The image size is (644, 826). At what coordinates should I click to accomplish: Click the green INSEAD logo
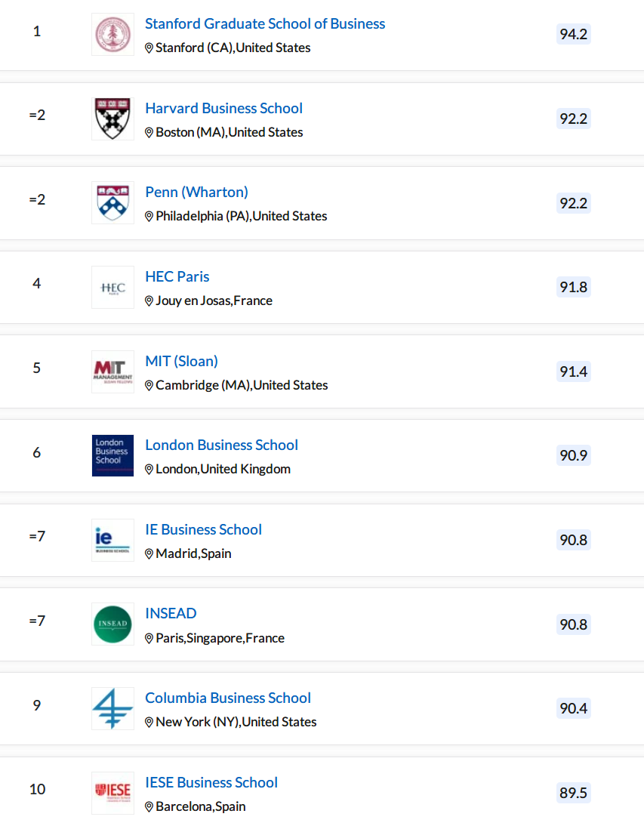click(x=112, y=624)
